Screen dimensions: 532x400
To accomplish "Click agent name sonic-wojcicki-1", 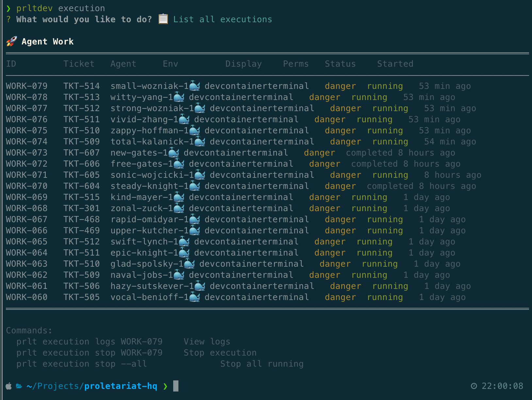I will click(x=152, y=175).
